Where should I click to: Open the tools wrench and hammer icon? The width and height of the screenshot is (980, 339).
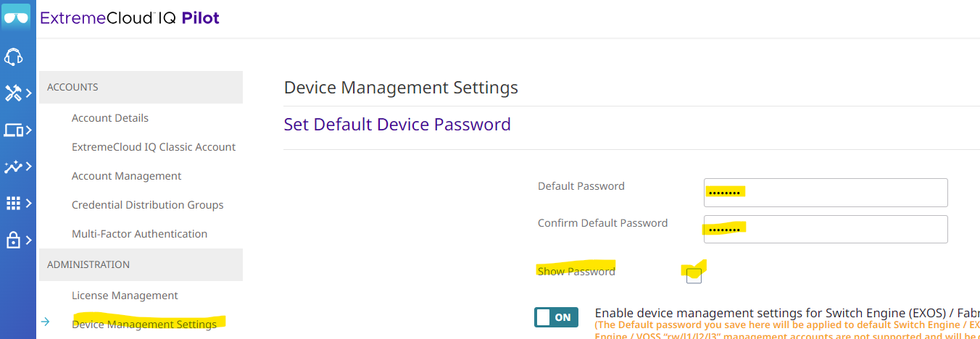click(x=13, y=93)
